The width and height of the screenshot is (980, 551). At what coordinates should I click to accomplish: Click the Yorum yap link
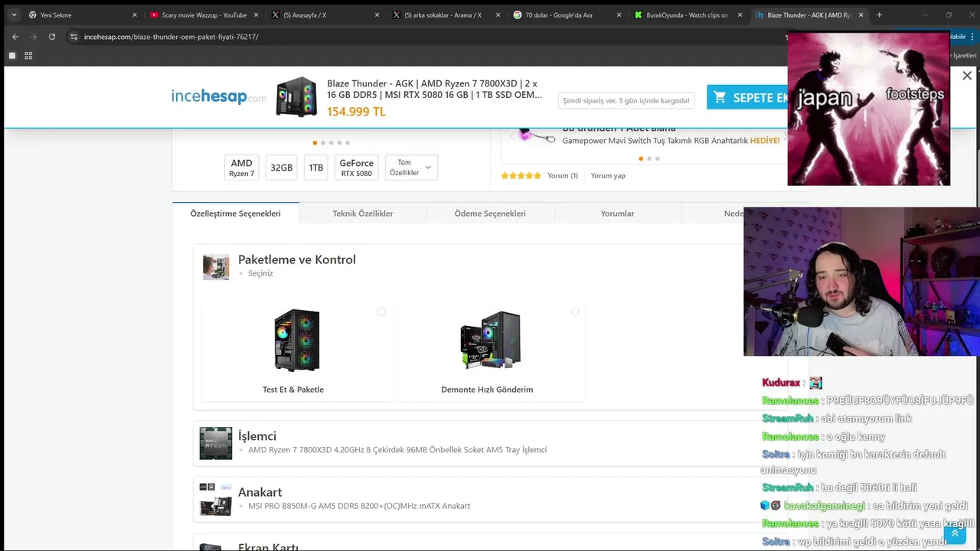click(608, 175)
